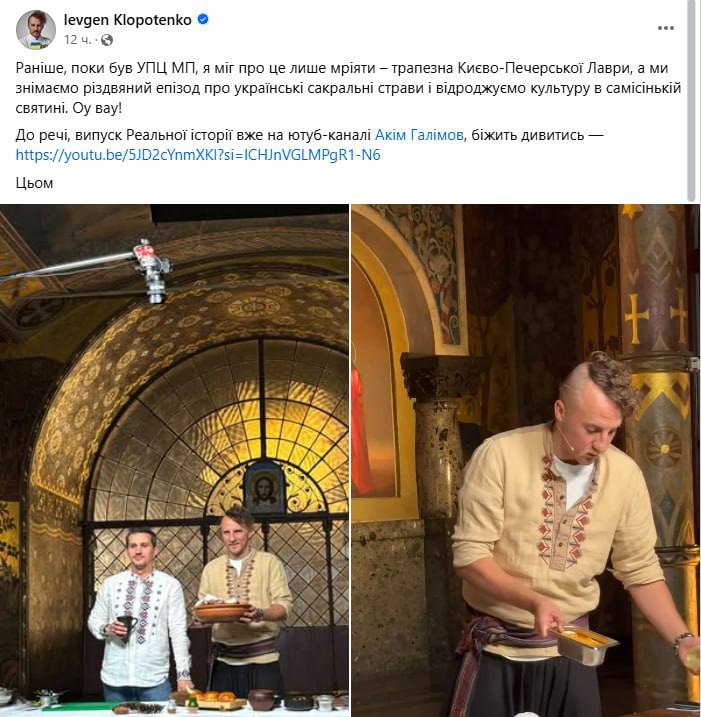Click the word Цьом in the post
Screen dimensions: 701x717
(34, 183)
